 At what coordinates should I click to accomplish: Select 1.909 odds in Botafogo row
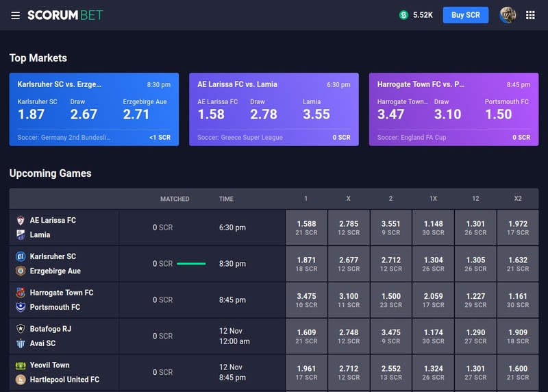[x=518, y=336]
